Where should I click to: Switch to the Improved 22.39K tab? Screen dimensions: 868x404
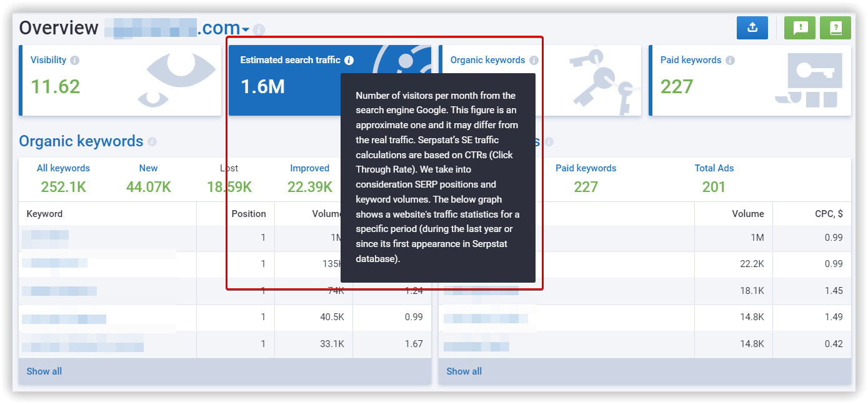tap(310, 178)
